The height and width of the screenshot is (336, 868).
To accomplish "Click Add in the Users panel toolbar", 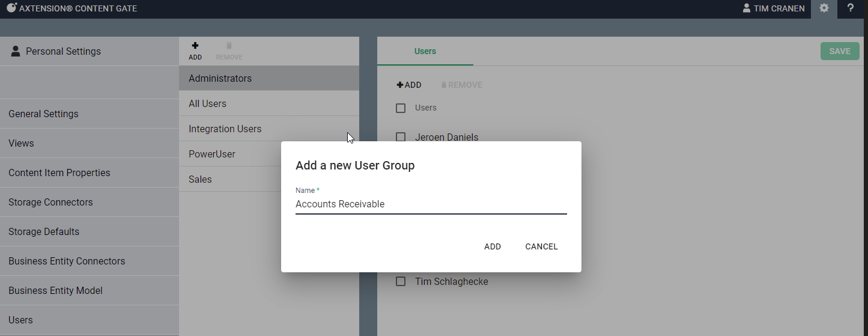I will click(410, 85).
